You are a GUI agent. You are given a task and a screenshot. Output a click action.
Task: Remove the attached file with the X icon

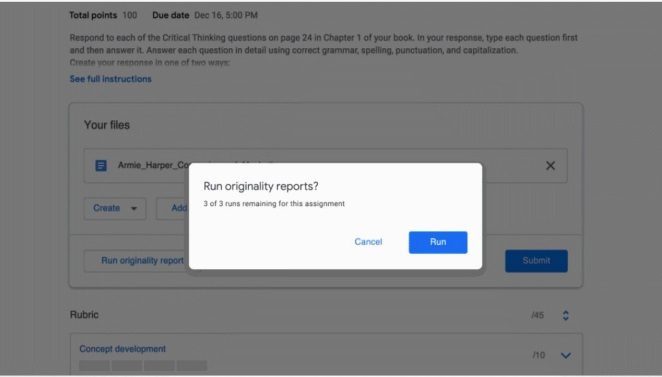(x=550, y=165)
